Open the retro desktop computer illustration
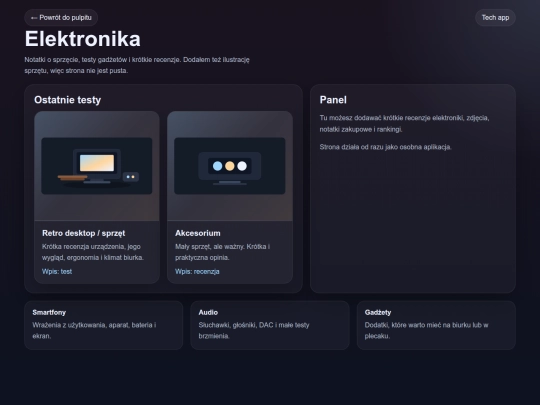The width and height of the screenshot is (540, 405). click(x=97, y=166)
